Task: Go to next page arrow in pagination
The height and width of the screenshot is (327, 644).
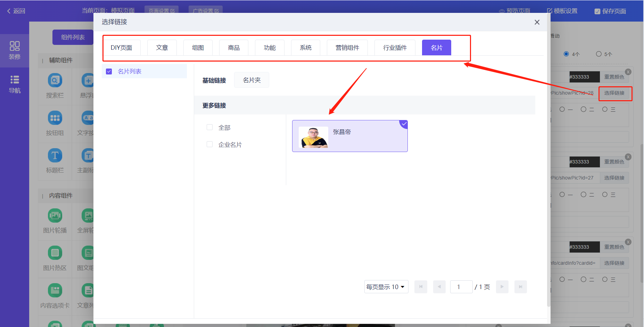Action: point(502,287)
